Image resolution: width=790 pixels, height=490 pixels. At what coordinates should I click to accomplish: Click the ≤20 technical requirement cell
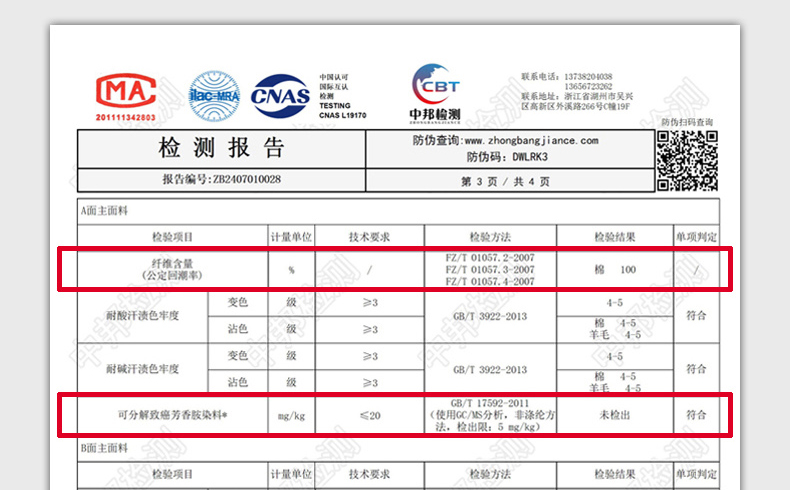[x=370, y=414]
